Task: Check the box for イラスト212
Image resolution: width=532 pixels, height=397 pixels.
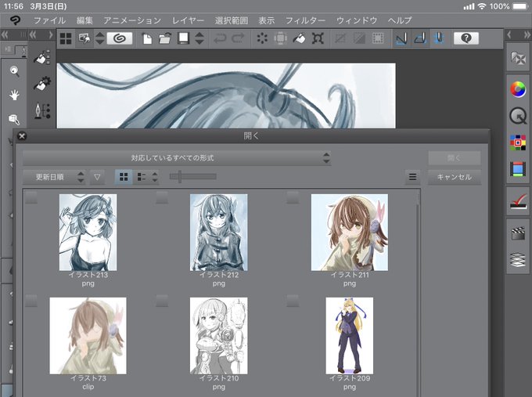Action: 162,197
